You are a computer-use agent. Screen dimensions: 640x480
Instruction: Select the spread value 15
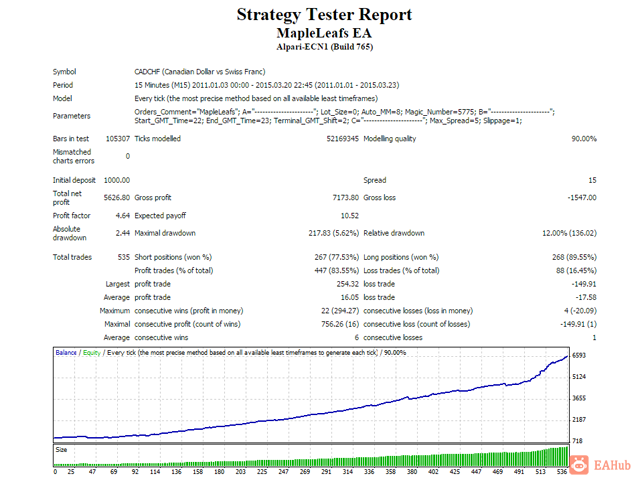click(592, 180)
